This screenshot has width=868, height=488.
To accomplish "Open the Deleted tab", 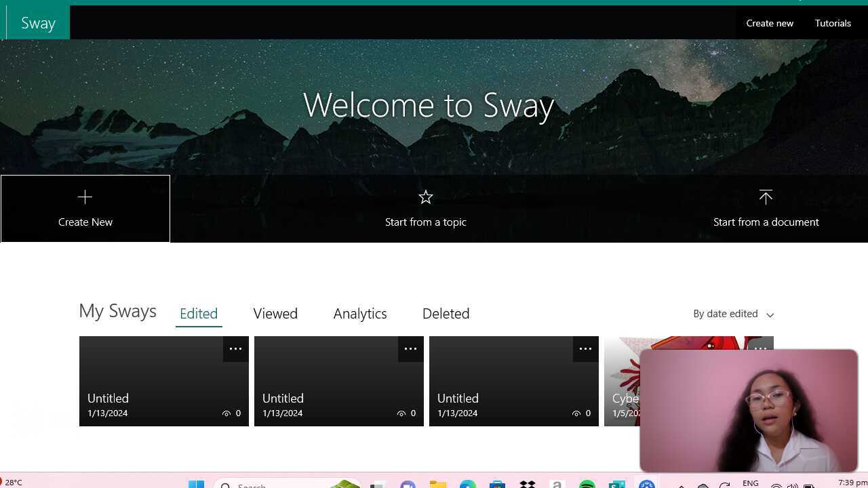I will (x=446, y=313).
